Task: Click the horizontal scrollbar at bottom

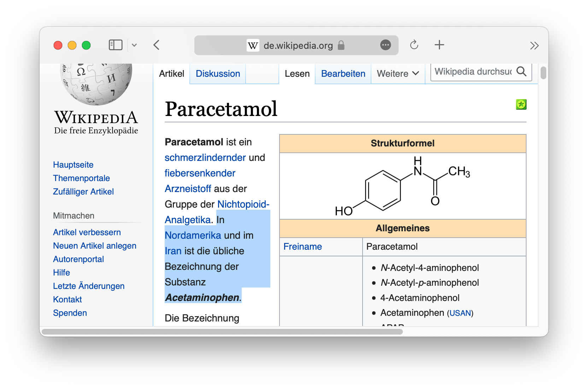Action: [x=222, y=332]
